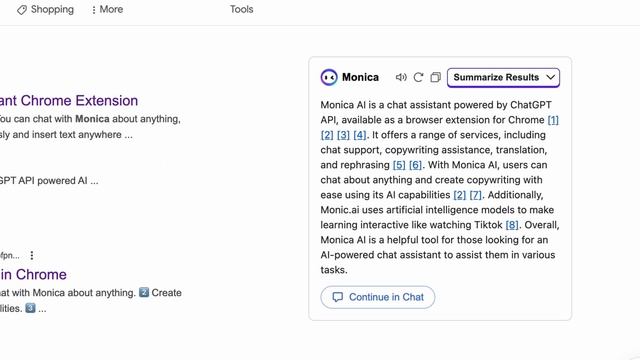Open the More search filters menu
640x360 pixels.
107,9
